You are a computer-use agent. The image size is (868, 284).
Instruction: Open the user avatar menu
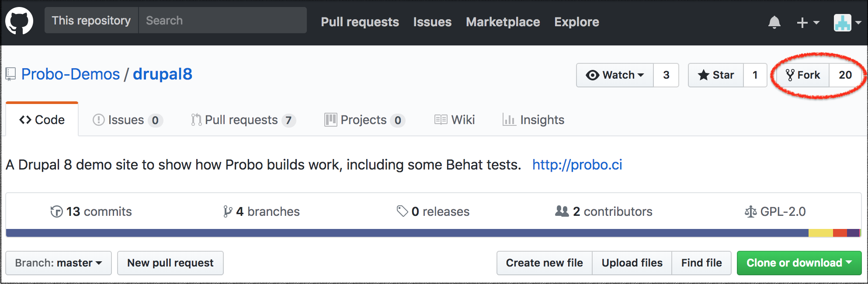pos(847,22)
